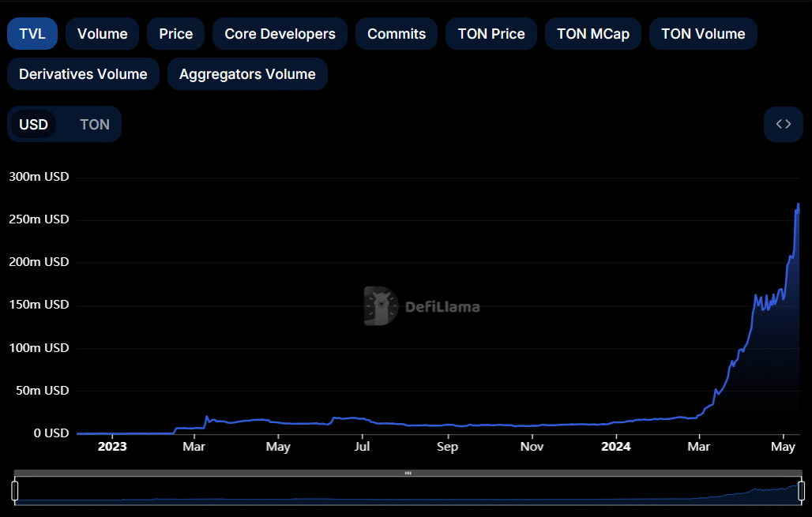
Task: Select USD denomination
Action: click(x=33, y=125)
